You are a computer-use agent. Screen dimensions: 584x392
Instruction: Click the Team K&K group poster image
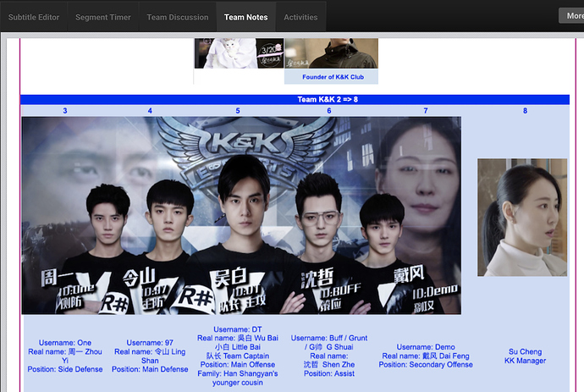pyautogui.click(x=241, y=215)
